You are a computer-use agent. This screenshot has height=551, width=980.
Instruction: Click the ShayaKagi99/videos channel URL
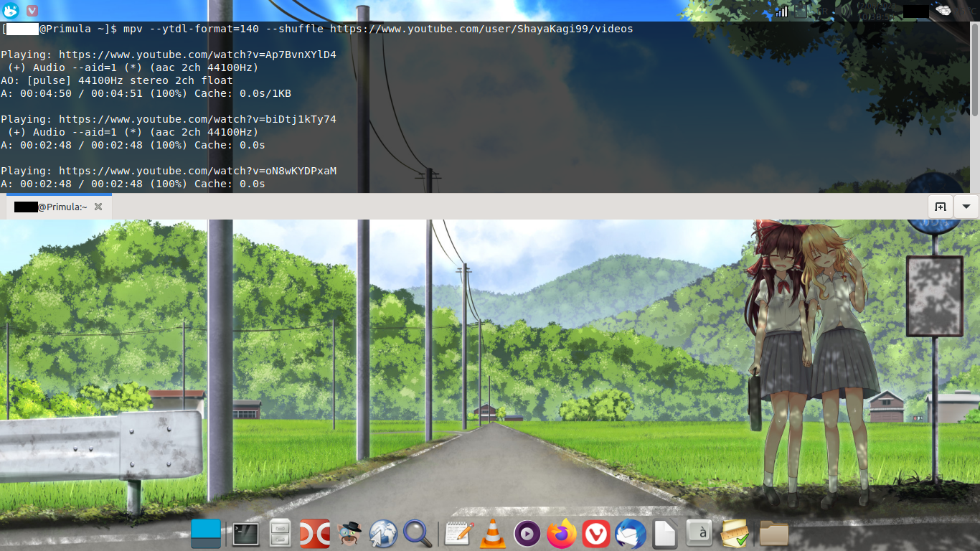(481, 29)
